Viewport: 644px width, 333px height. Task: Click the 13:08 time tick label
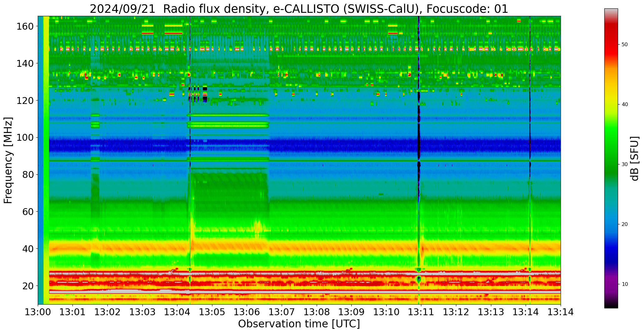point(317,312)
